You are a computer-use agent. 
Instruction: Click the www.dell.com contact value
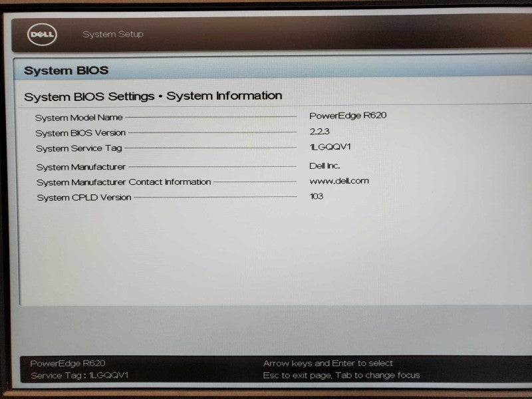pos(339,181)
